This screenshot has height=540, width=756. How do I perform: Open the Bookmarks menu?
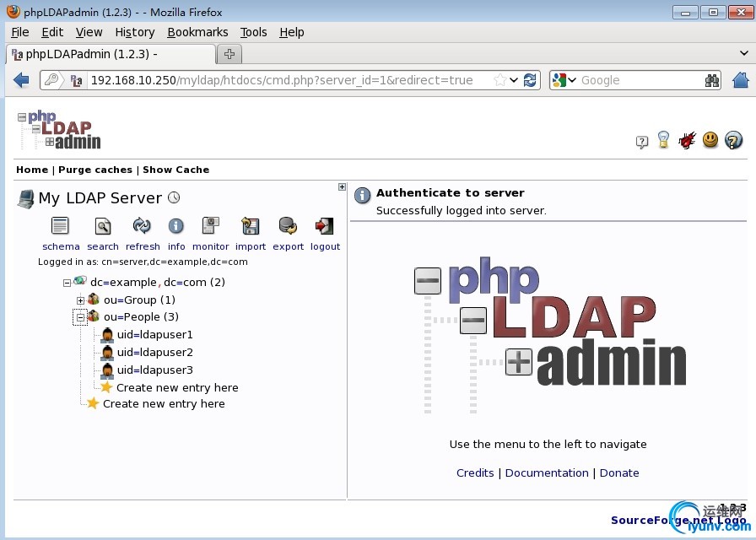coord(197,32)
